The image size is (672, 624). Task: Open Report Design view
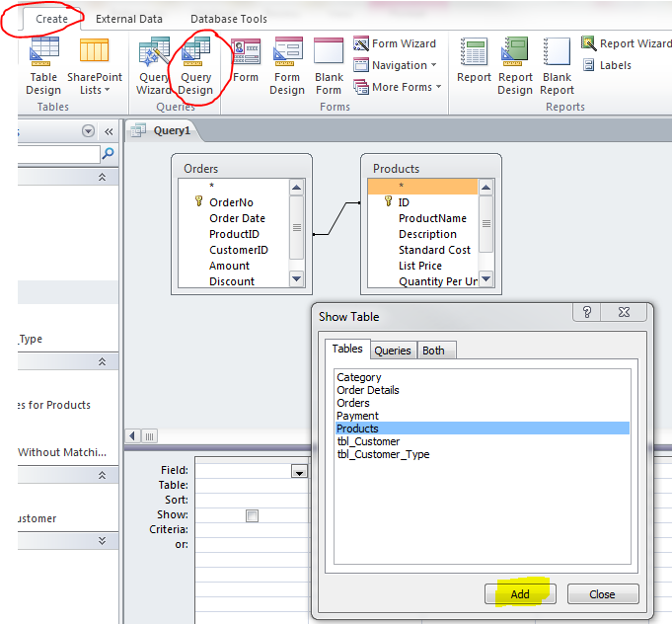[515, 66]
